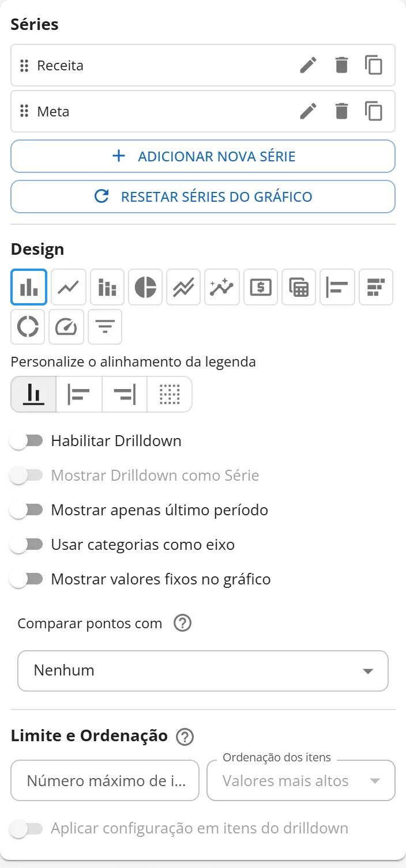Viewport: 406px width, 868px height.
Task: Select the horizontal bar chart design
Action: click(x=337, y=287)
